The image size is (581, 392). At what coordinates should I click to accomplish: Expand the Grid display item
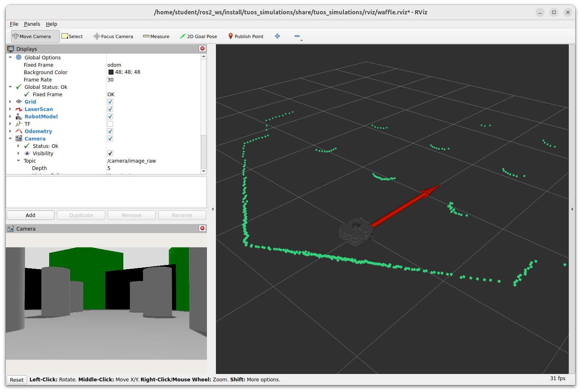[10, 102]
